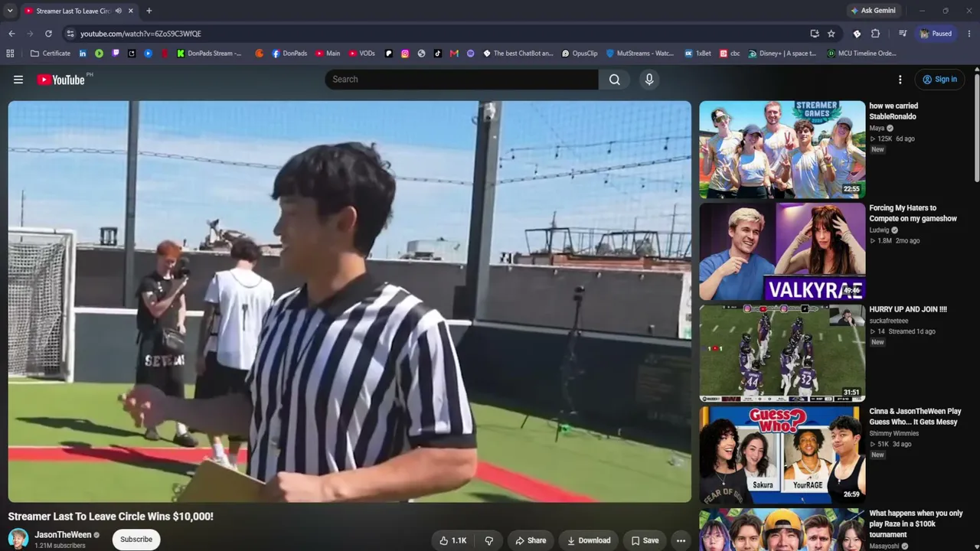Open the Maya channel link

coord(877,129)
